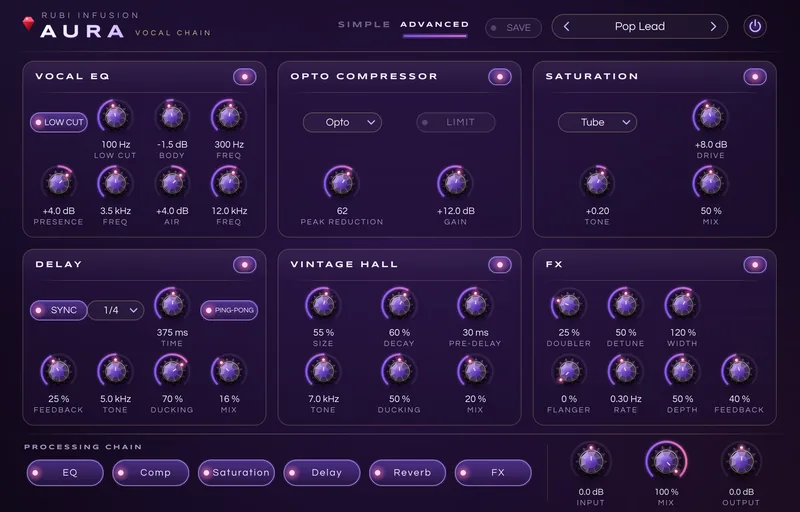Click the 3.5 kHz presence FREQ knob
Viewport: 800px width, 512px height.
tap(115, 183)
